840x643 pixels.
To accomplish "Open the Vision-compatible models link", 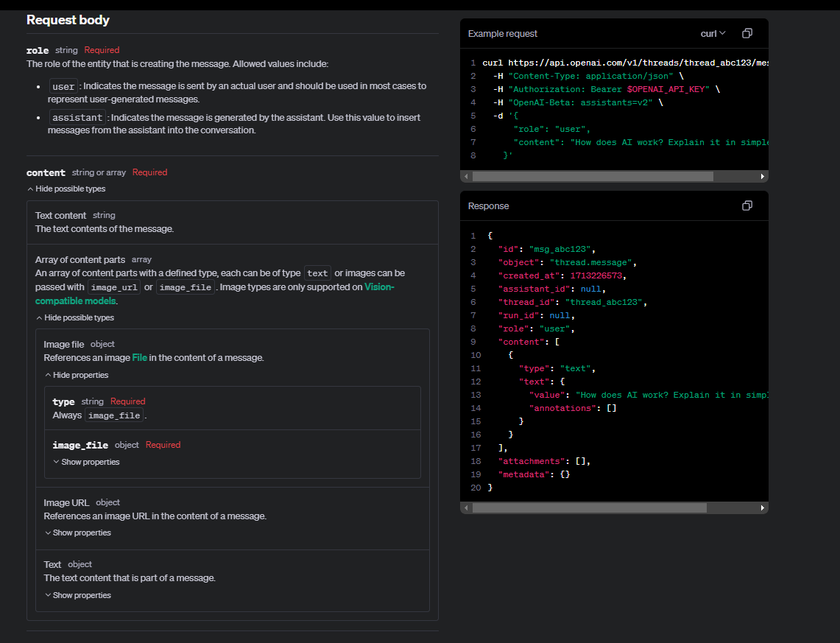I will (x=214, y=294).
